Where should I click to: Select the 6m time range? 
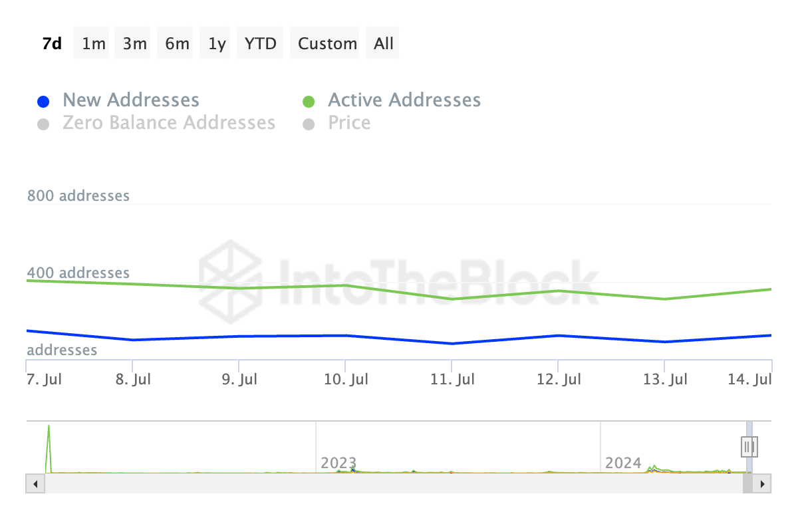(x=177, y=43)
